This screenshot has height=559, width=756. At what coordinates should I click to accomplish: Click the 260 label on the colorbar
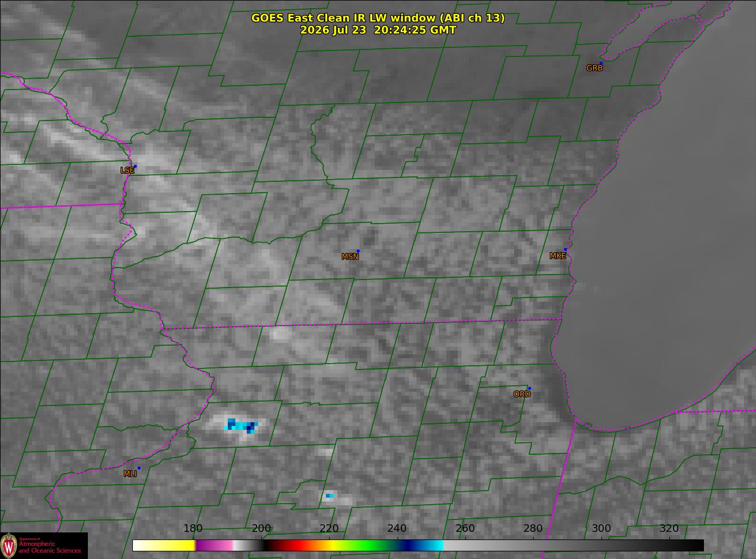(x=465, y=529)
